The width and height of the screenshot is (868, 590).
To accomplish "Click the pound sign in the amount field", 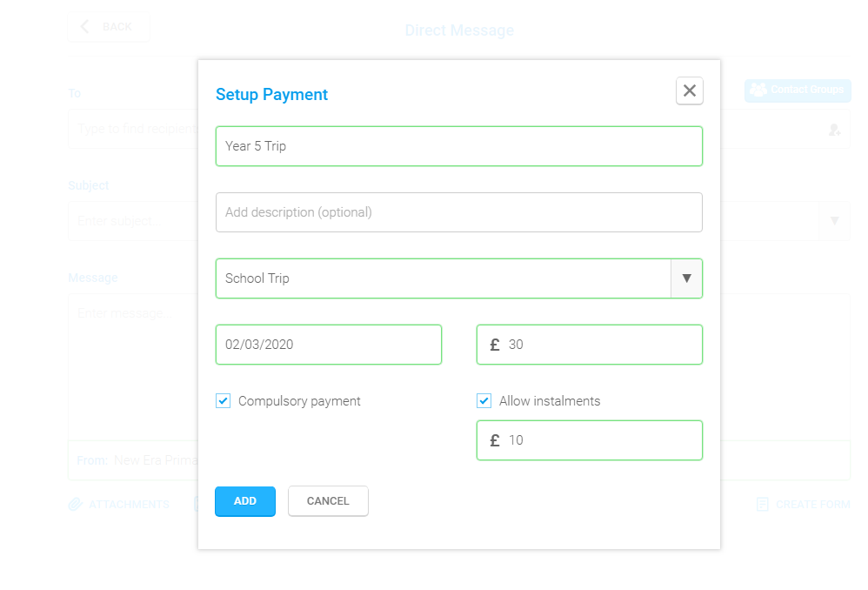I will pos(495,345).
